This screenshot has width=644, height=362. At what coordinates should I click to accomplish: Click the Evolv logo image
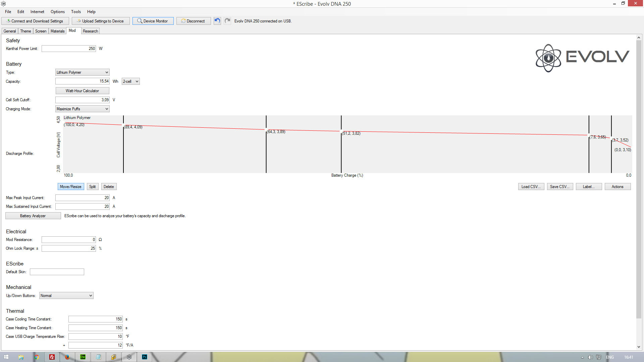pyautogui.click(x=582, y=57)
